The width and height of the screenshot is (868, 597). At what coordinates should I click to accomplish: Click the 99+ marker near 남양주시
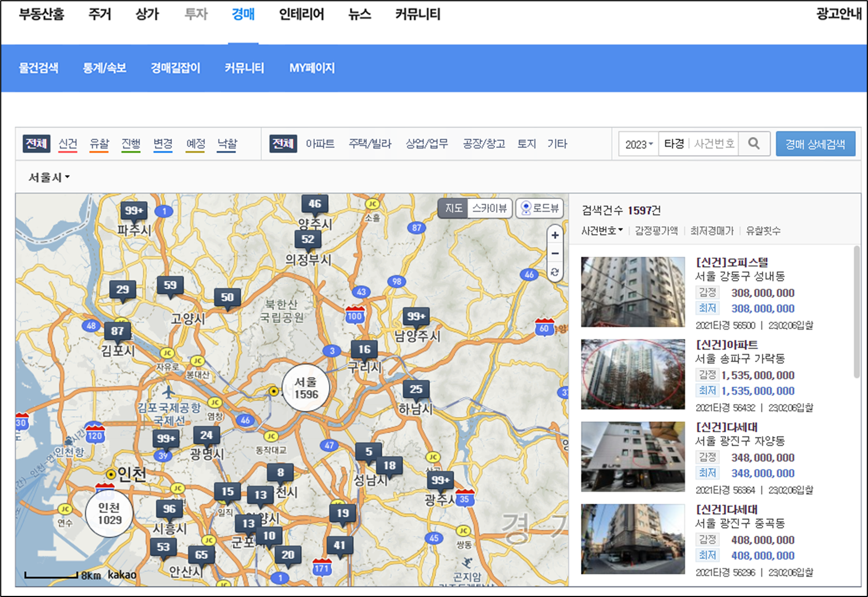[x=415, y=317]
